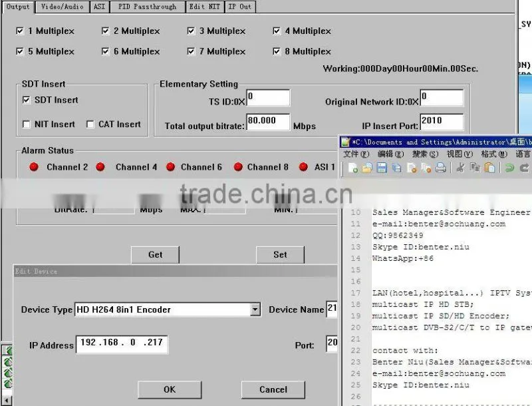Open the 搜索(S) menu in Notepad++
The width and height of the screenshot is (532, 406).
(x=425, y=154)
